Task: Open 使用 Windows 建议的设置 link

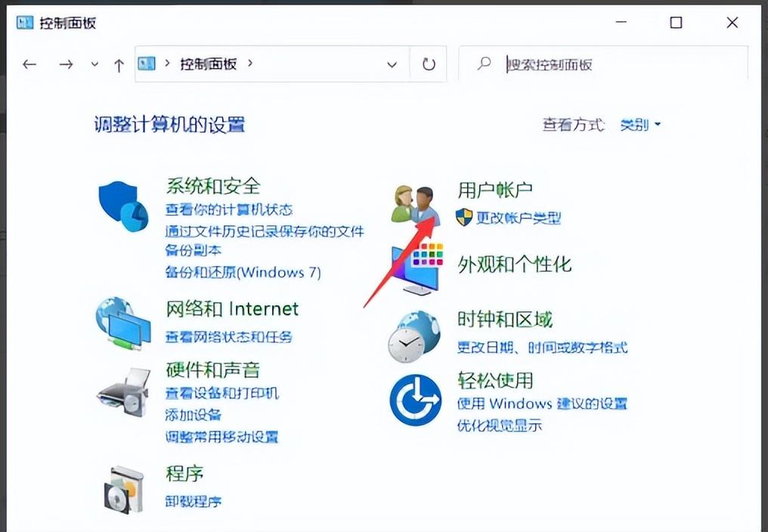Action: click(542, 404)
